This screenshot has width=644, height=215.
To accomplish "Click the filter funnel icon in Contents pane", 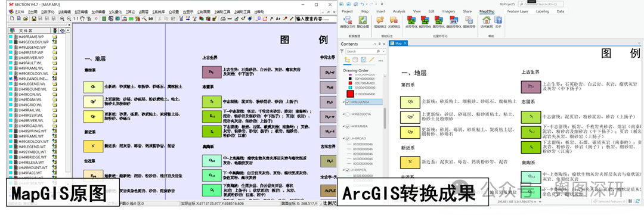I will point(342,51).
